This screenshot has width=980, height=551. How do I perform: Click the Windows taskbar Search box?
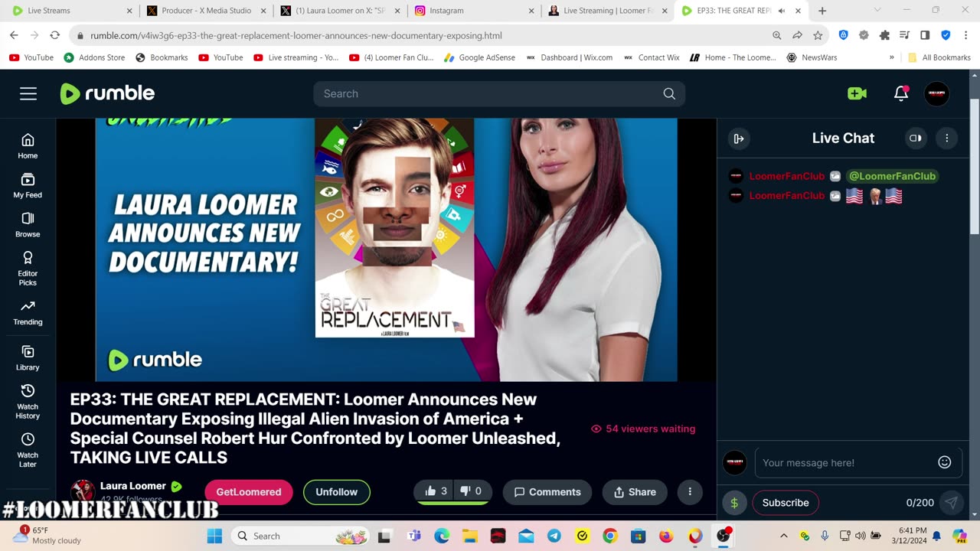point(301,536)
